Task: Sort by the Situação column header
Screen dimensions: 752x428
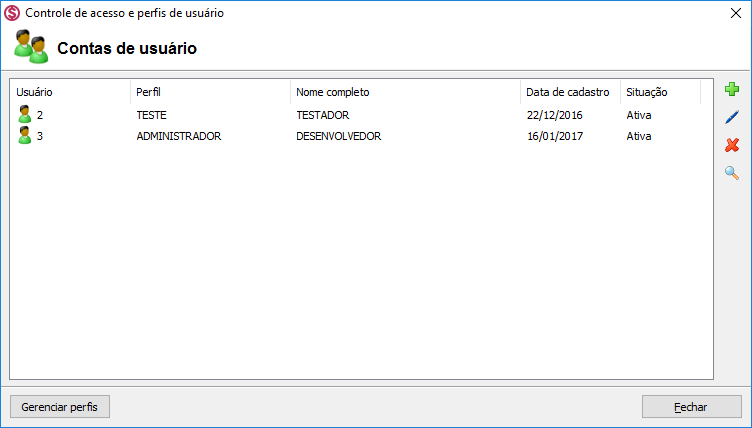Action: click(x=646, y=92)
